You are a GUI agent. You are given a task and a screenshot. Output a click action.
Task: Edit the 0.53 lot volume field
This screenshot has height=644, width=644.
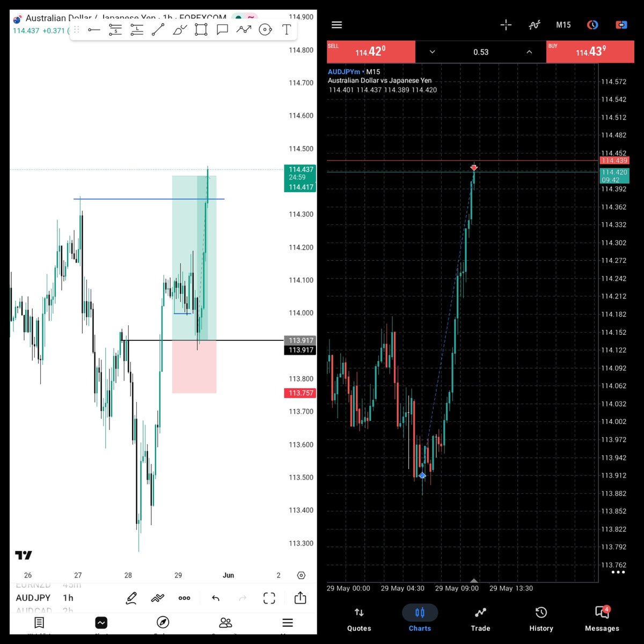tap(481, 52)
